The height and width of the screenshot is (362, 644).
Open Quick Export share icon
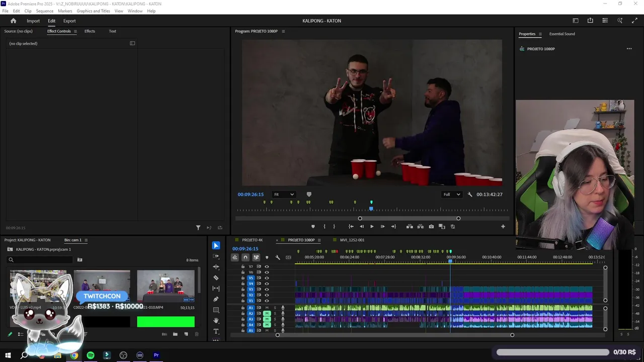(x=590, y=21)
